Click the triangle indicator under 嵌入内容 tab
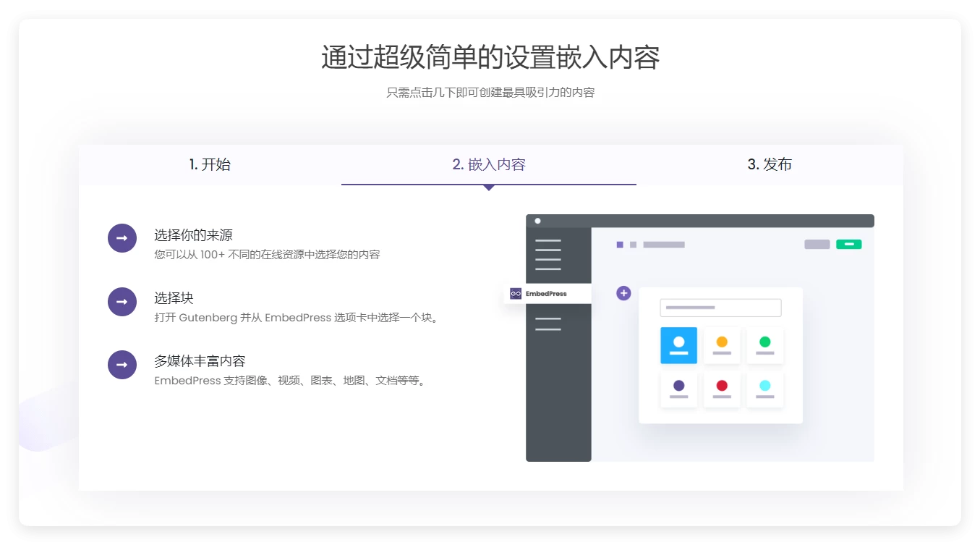 pos(489,187)
